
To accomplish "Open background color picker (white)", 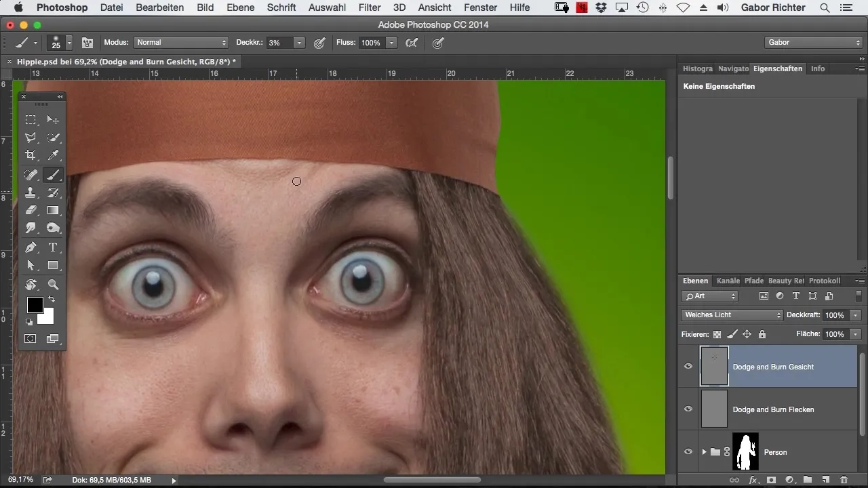I will pos(47,318).
